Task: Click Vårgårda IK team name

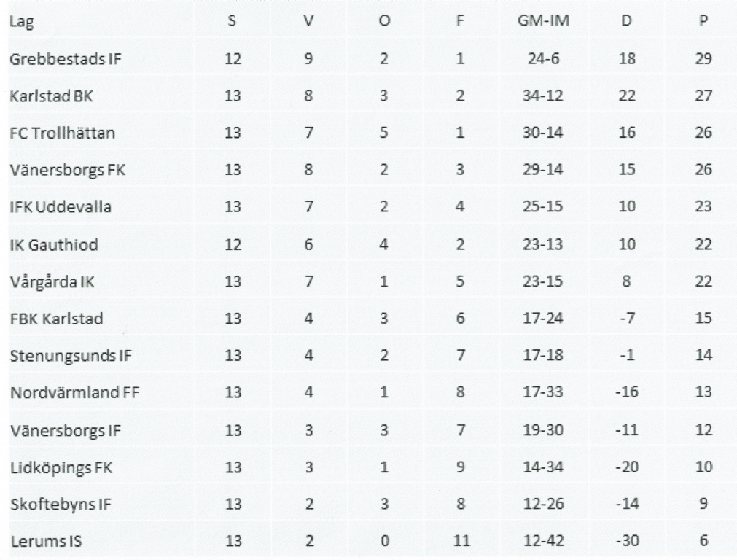Action: [52, 281]
